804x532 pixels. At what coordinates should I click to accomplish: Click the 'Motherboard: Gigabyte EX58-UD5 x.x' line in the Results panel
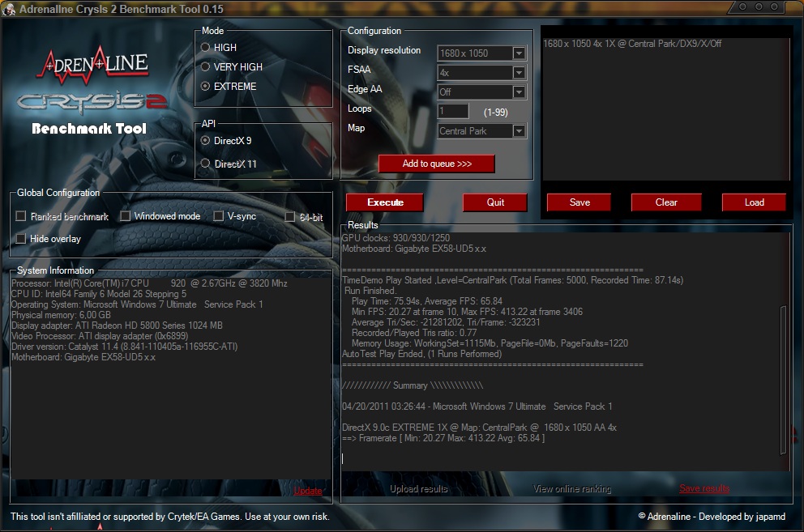click(414, 249)
